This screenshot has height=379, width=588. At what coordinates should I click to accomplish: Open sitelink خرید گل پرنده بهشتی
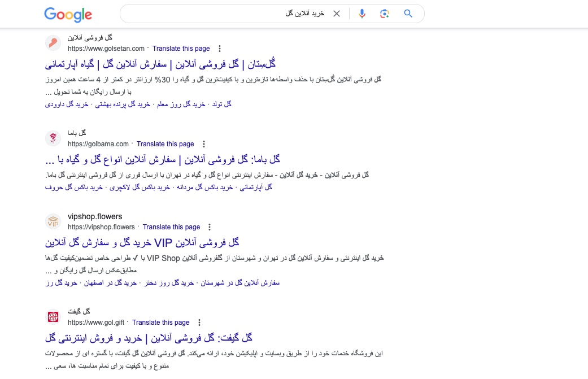click(x=123, y=104)
